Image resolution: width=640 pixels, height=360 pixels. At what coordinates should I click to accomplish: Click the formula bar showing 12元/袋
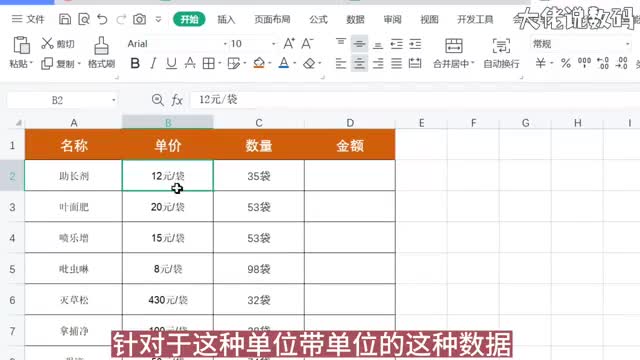pyautogui.click(x=415, y=100)
